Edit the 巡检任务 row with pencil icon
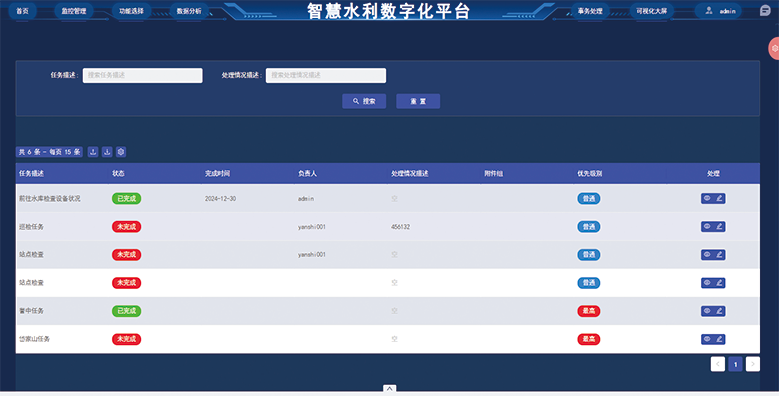Viewport: 779px width, 396px height. 719,227
